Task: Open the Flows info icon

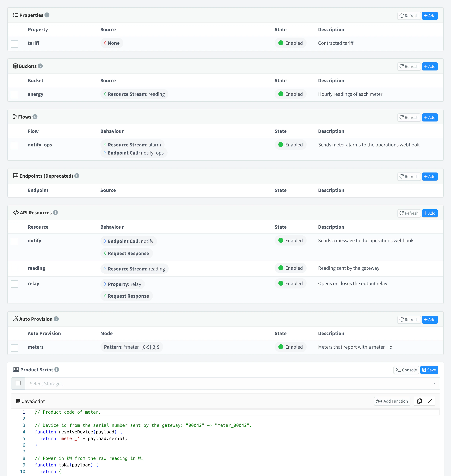Action: [35, 117]
